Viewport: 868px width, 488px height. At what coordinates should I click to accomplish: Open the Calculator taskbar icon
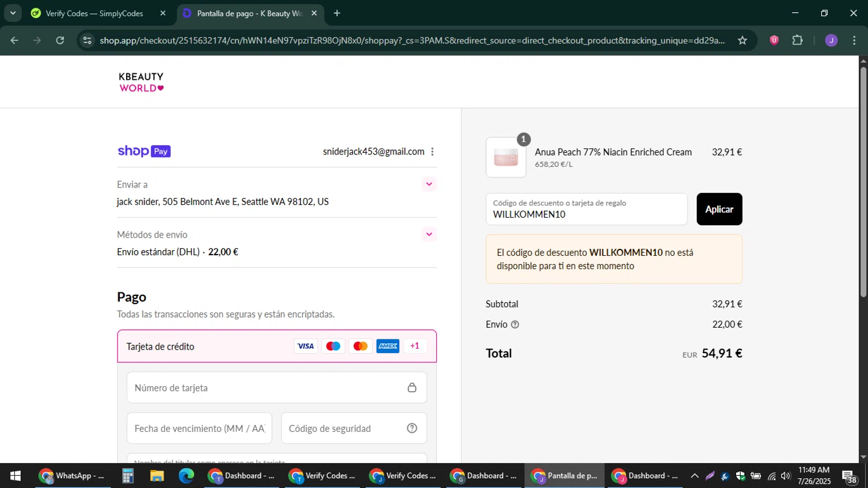click(x=128, y=476)
